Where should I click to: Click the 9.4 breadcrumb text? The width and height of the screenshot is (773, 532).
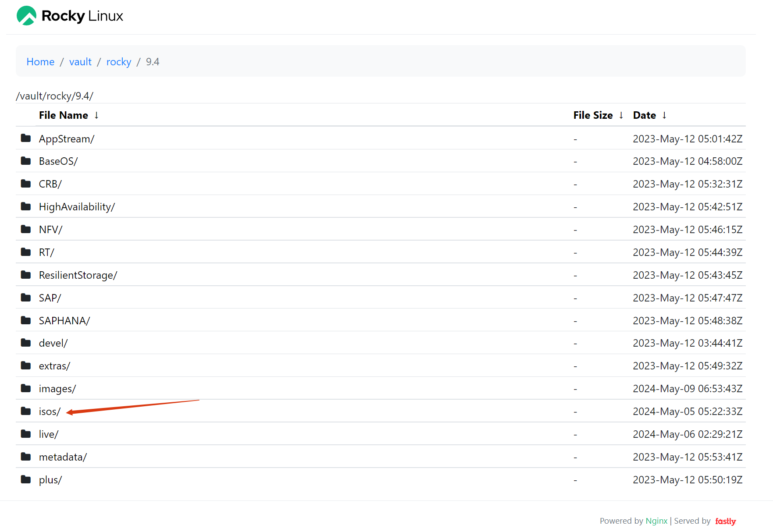point(153,62)
